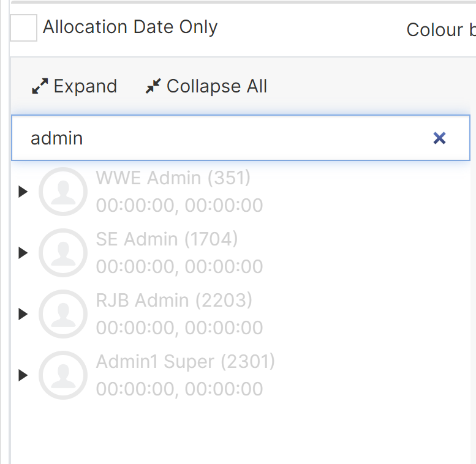Click the WWE Admin avatar icon
Image resolution: width=476 pixels, height=464 pixels.
[x=63, y=192]
